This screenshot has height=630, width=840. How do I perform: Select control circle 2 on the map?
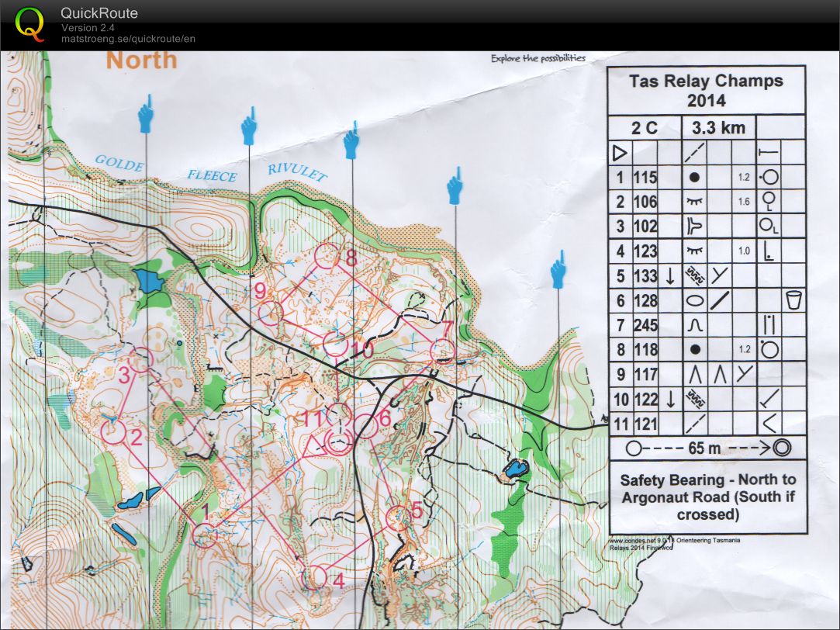[x=114, y=431]
